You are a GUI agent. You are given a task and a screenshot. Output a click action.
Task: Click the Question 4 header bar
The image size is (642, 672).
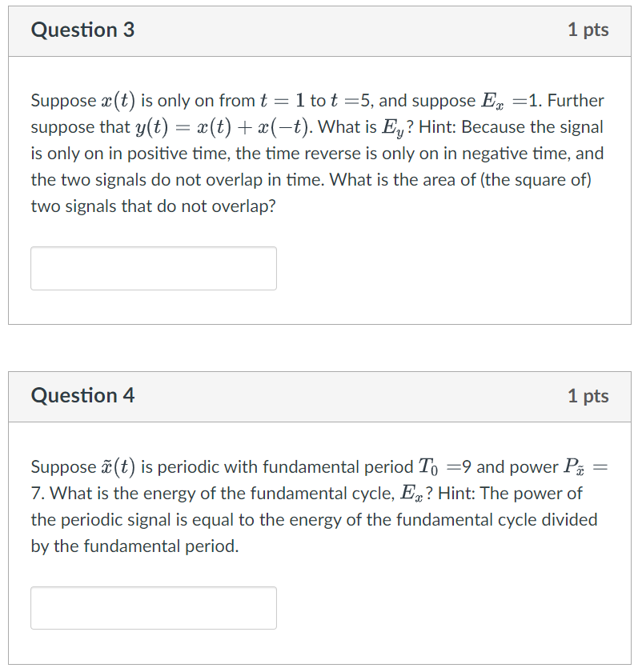[x=320, y=395]
